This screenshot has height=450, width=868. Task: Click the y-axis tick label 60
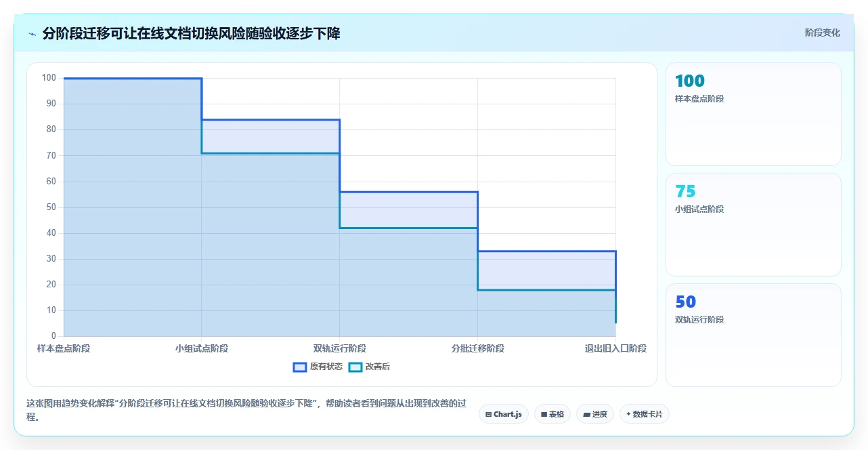51,181
